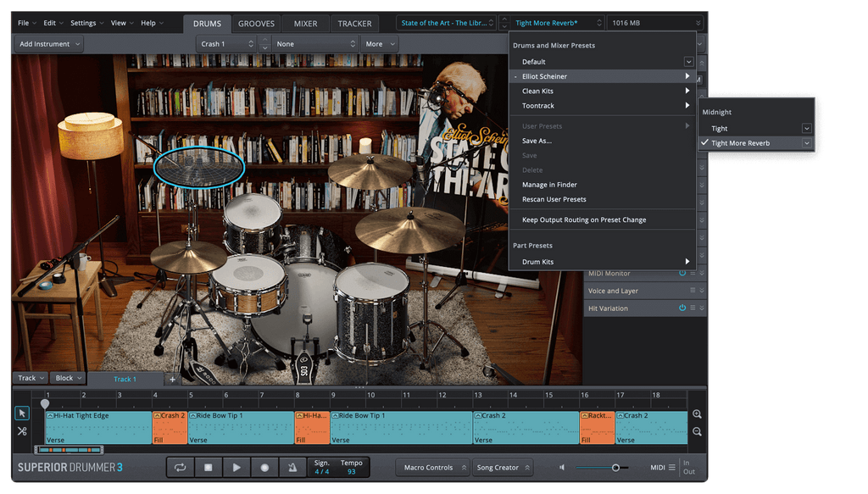
Task: Click the record button
Action: (264, 468)
